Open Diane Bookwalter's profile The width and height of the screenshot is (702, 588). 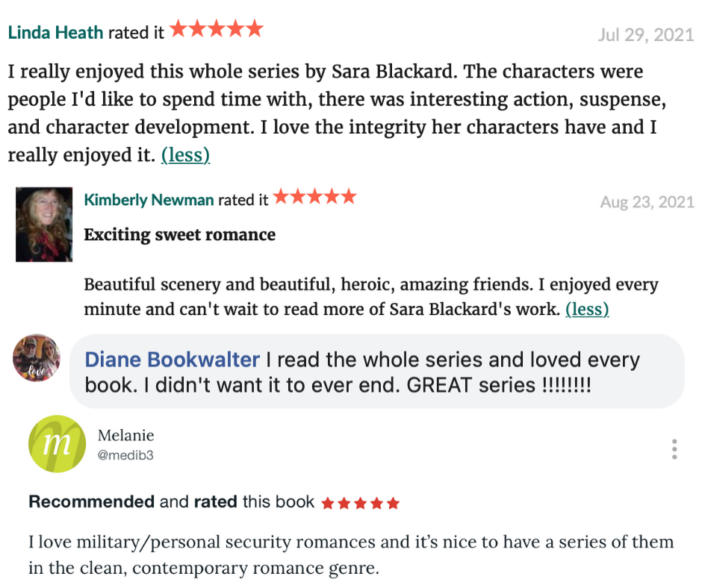tap(172, 359)
